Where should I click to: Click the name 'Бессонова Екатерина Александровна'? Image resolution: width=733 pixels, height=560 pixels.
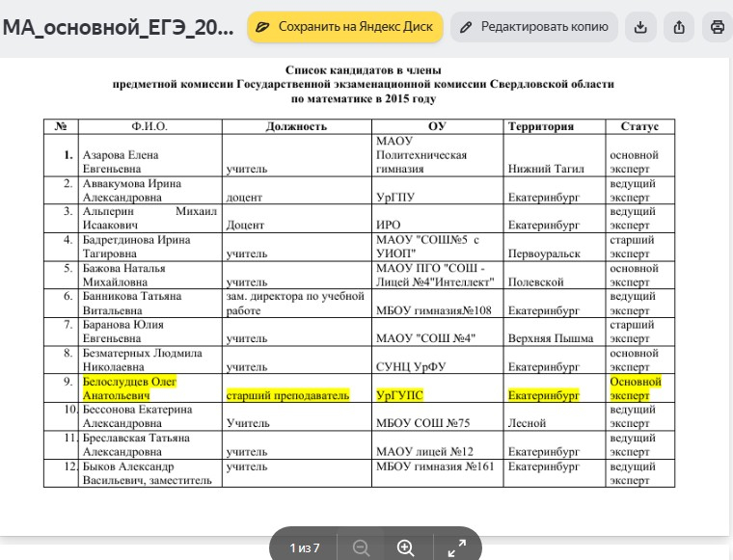[137, 416]
